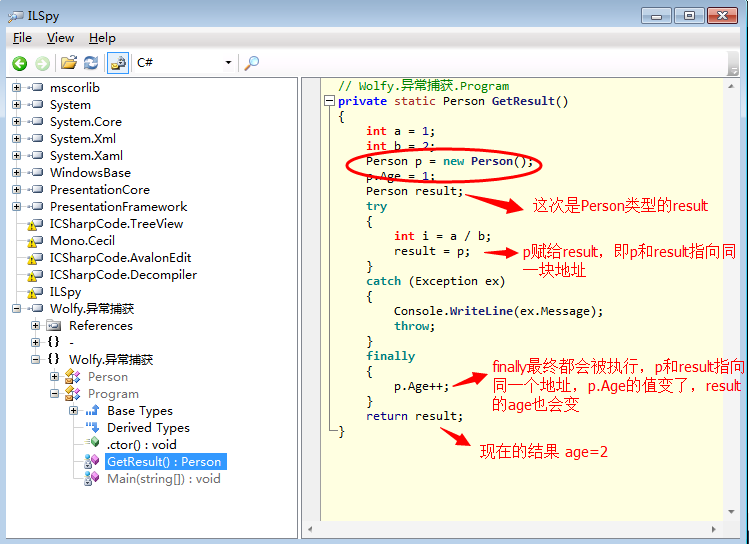Expand the PresentationCore assembly node

pos(17,190)
